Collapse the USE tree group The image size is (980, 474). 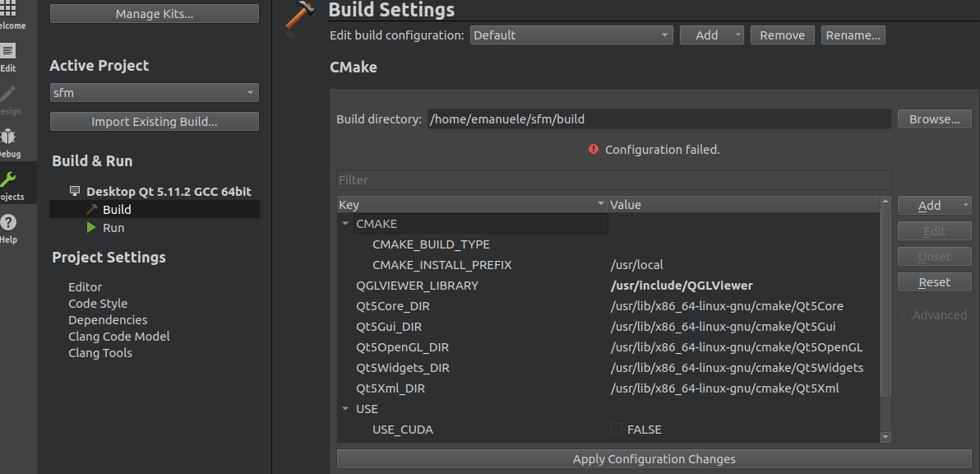point(345,409)
